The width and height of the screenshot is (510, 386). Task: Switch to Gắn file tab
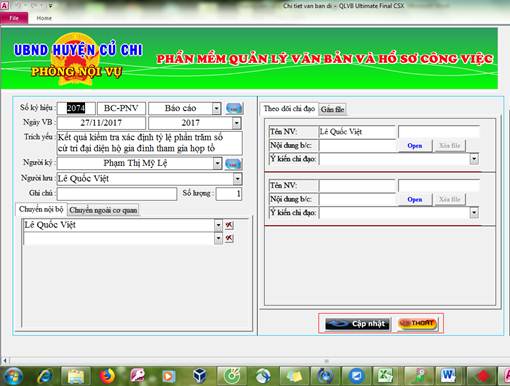point(332,109)
